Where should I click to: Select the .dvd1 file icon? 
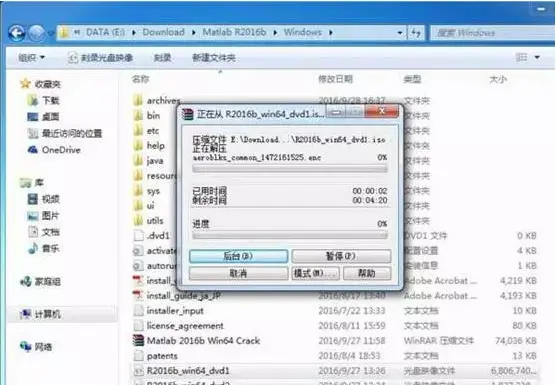point(138,235)
